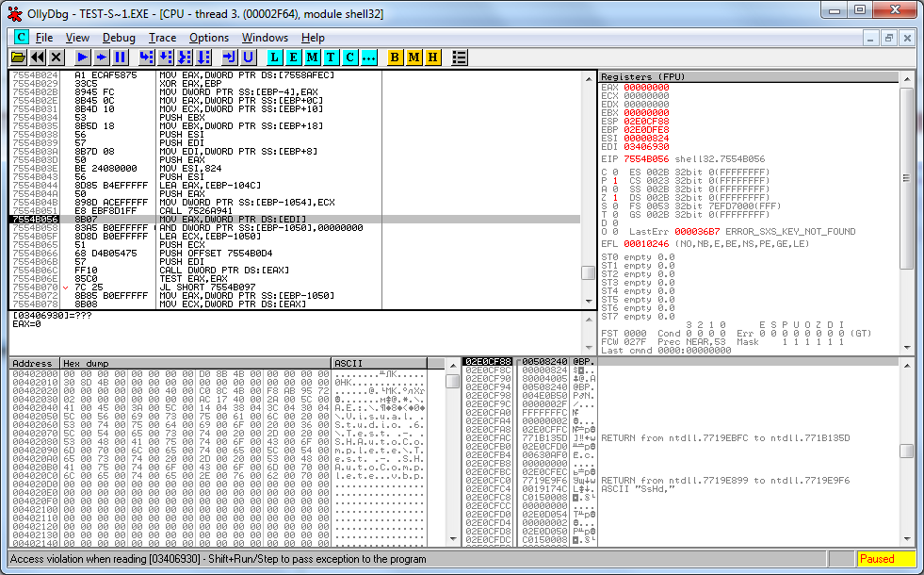Viewport: 924px width, 575px height.
Task: Select the disassembly line at 7554B056
Action: (295, 220)
